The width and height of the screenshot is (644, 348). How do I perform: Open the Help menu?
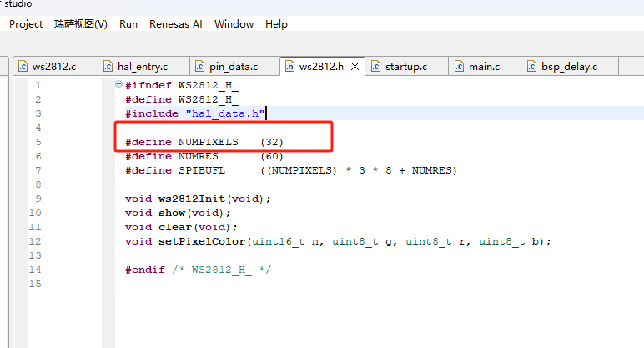click(x=276, y=24)
